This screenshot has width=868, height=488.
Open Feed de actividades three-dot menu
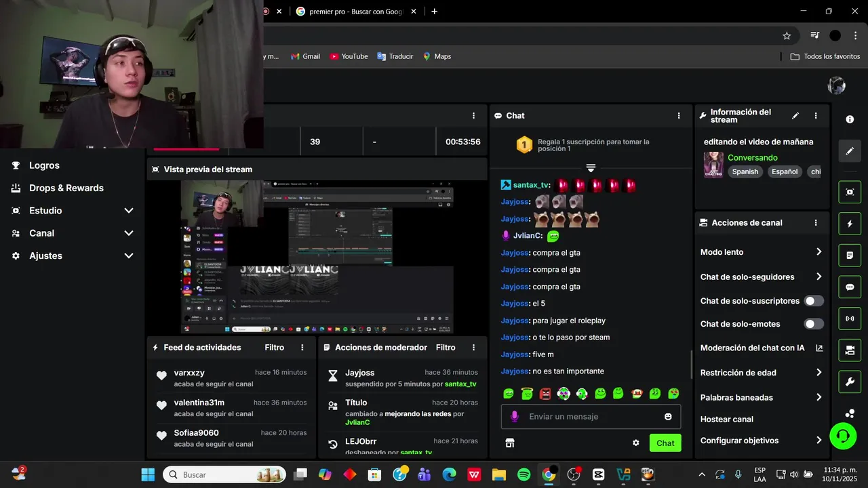click(302, 347)
